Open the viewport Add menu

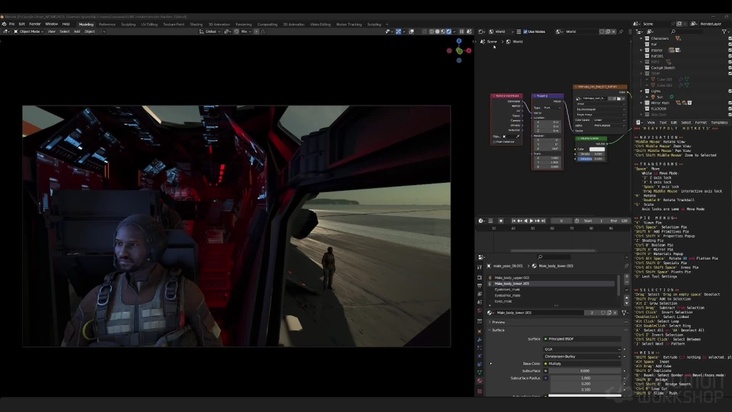[x=77, y=31]
